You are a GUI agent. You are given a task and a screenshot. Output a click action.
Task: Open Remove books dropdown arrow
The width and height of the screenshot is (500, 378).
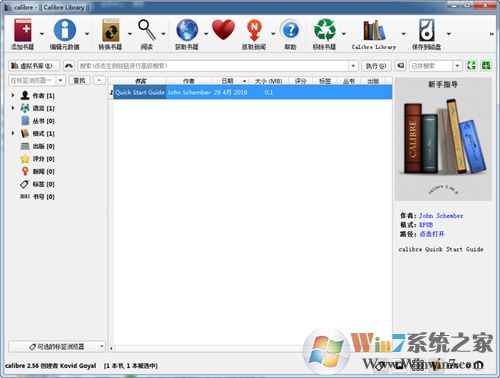tap(344, 34)
